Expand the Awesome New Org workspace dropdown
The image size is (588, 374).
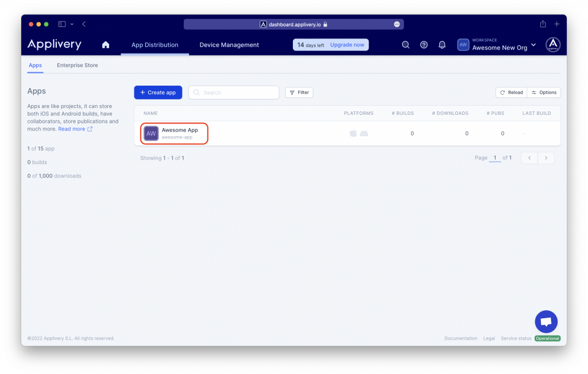pos(533,45)
